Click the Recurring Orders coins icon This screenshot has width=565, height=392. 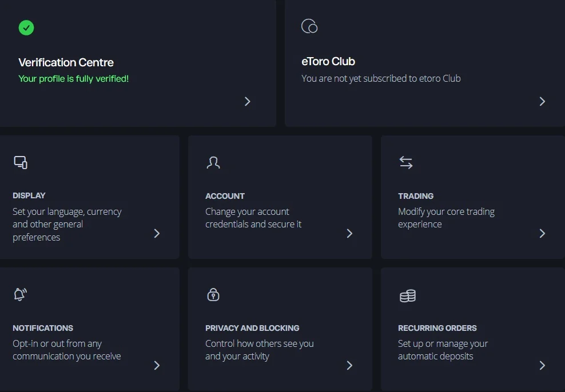[x=408, y=295]
